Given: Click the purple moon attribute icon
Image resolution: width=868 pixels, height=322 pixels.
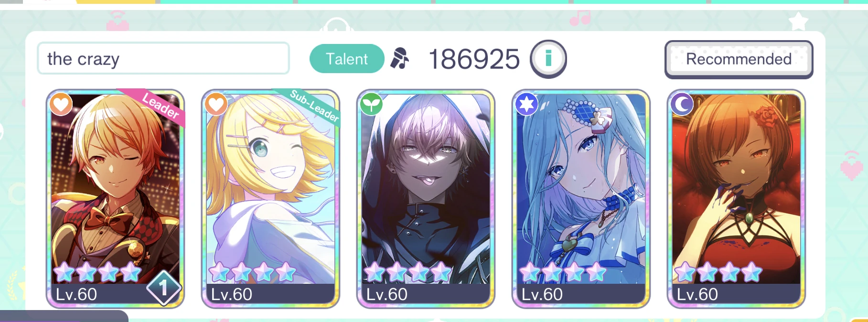Looking at the screenshot, I should click(x=682, y=104).
